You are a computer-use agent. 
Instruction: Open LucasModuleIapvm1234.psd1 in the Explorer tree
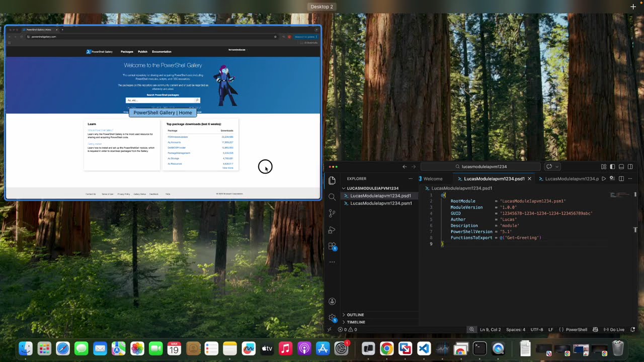(380, 196)
